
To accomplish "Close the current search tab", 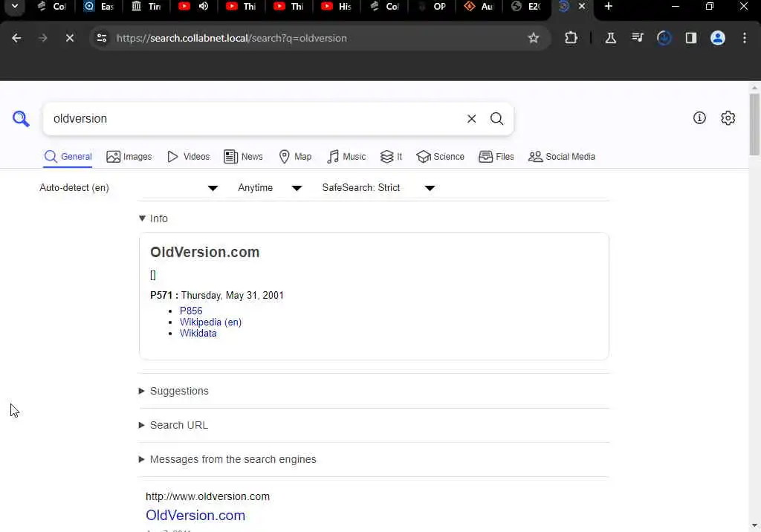I will pos(582,6).
